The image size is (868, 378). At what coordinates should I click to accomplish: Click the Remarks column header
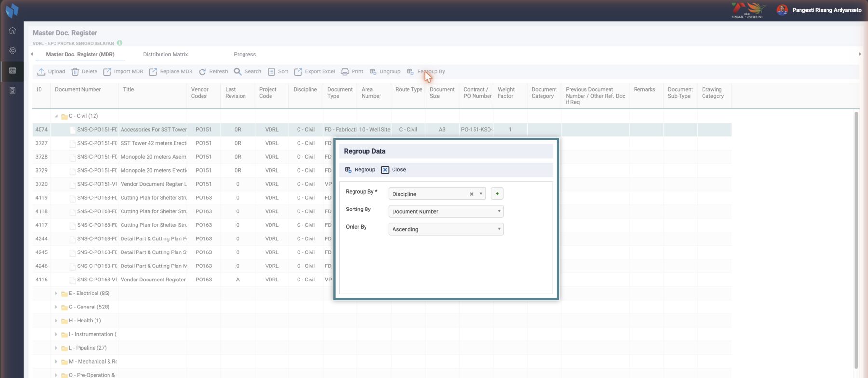(x=646, y=96)
